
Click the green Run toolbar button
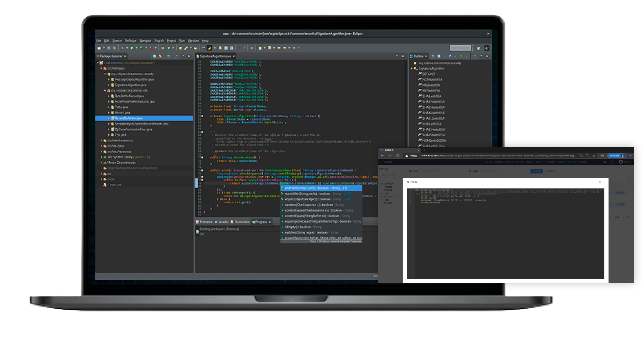[x=132, y=48]
